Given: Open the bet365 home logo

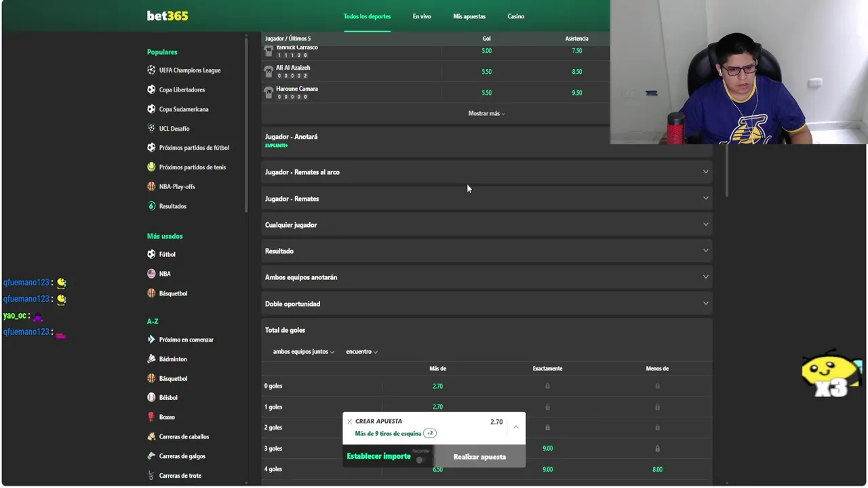Looking at the screenshot, I should click(x=167, y=16).
